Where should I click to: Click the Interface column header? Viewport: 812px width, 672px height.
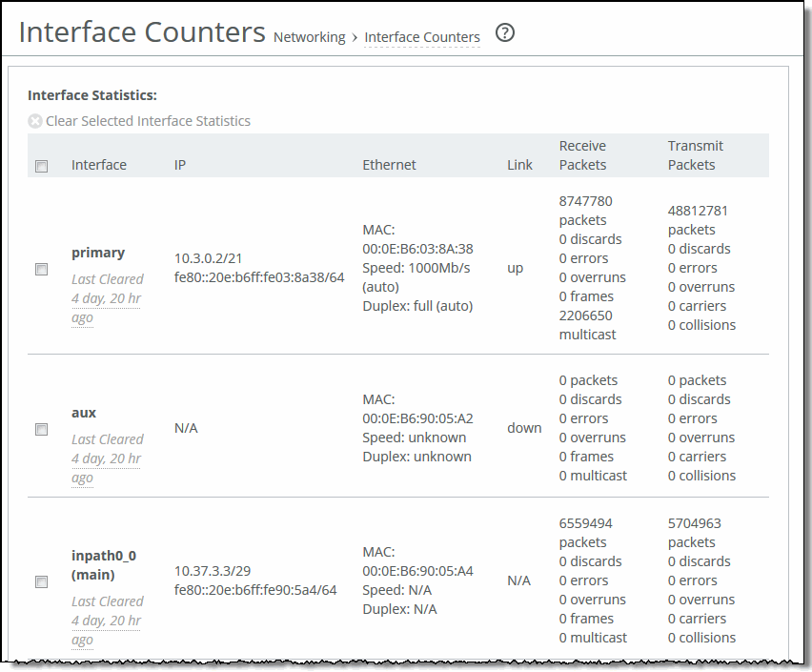[99, 165]
